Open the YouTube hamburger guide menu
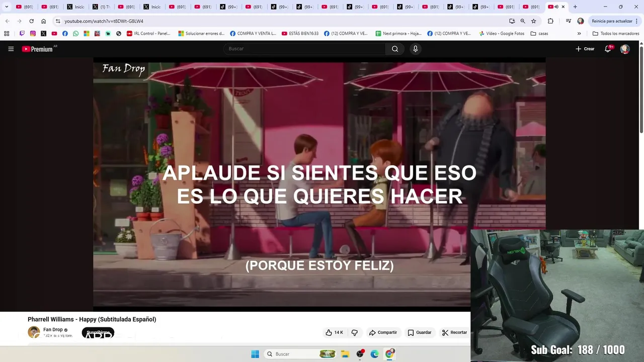Image resolution: width=644 pixels, height=362 pixels. tap(11, 49)
